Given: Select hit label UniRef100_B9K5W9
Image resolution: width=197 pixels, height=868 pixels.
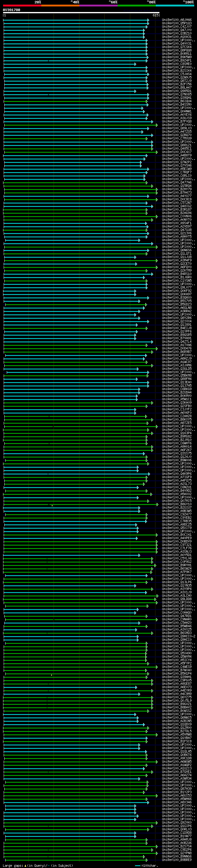Looking at the screenshot, I should [x=177, y=57].
